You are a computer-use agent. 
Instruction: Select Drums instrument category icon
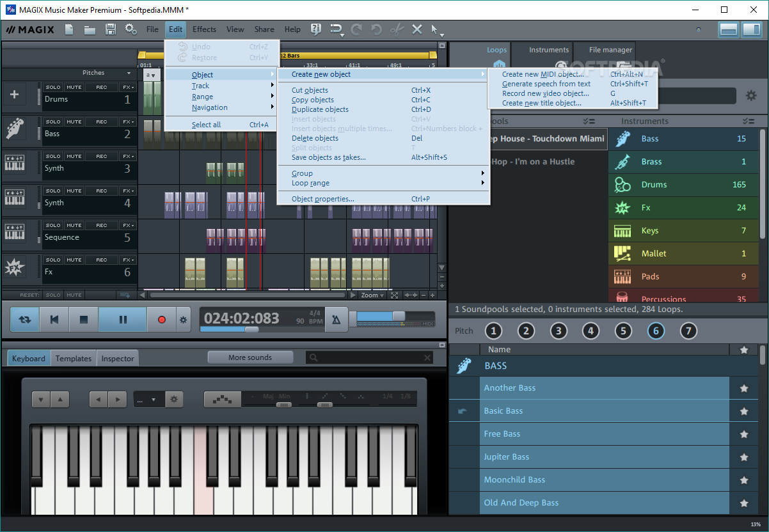click(622, 185)
